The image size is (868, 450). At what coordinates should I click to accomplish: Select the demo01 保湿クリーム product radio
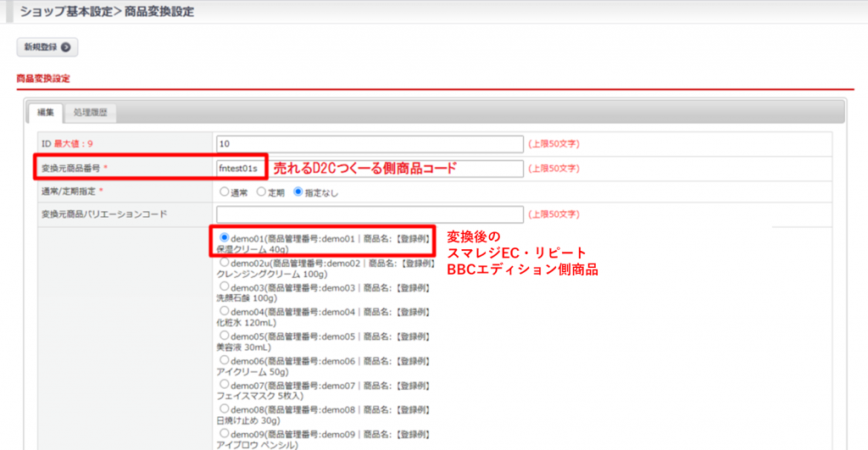coord(225,238)
